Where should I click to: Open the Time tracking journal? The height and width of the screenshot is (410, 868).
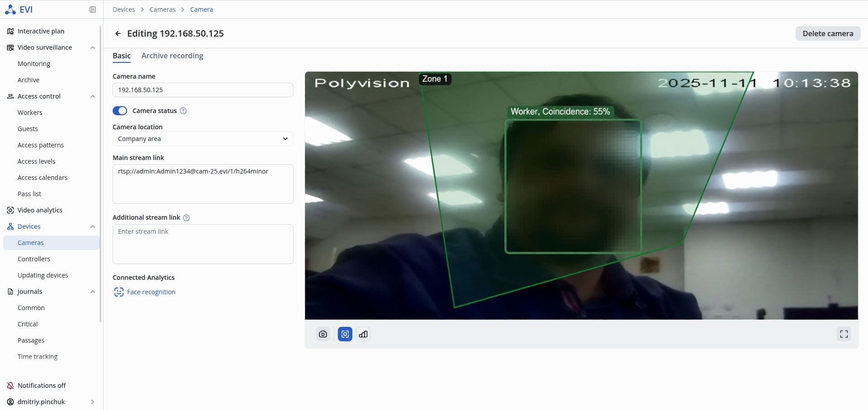click(38, 357)
